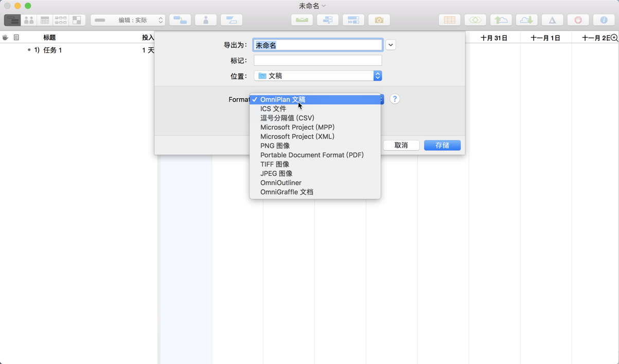Open the Inspector with the info icon
619x364 pixels.
click(x=603, y=20)
